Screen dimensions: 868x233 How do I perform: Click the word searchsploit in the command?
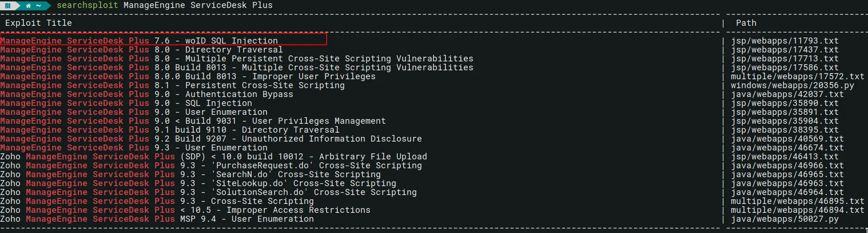click(x=87, y=5)
